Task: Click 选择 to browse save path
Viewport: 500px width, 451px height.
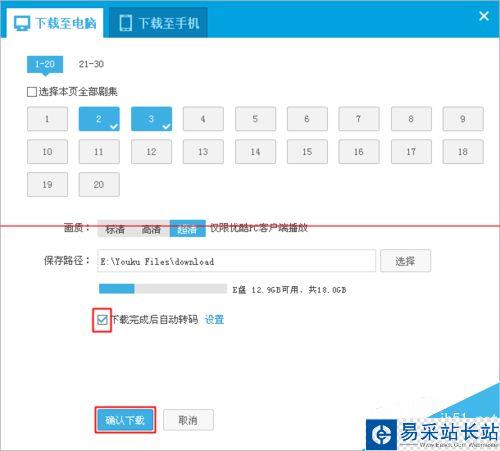Action: coord(405,261)
